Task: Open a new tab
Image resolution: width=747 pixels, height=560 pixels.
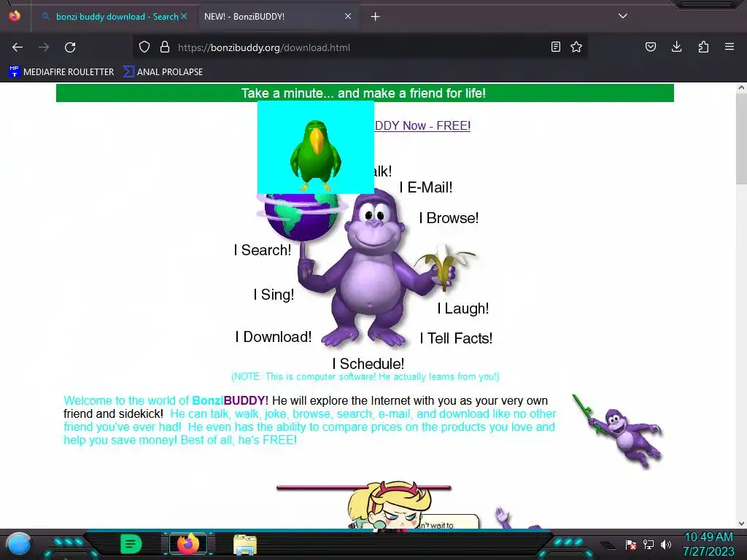Action: 376,17
